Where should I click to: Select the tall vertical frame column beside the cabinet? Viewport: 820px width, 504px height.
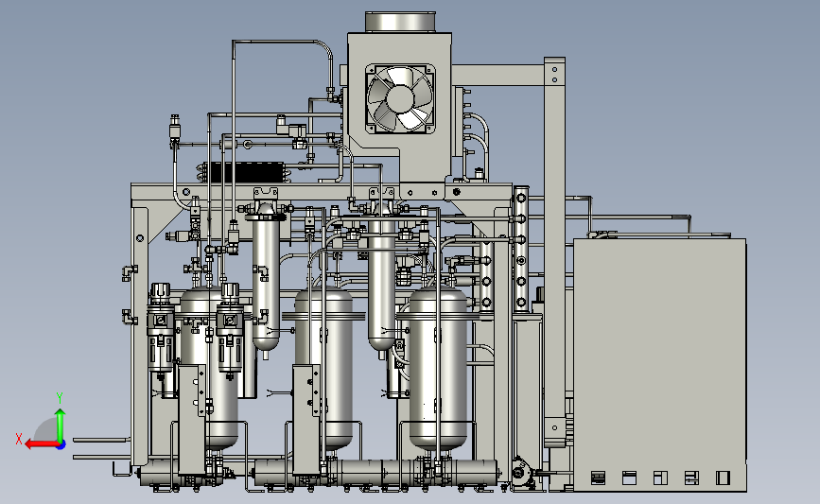554,252
